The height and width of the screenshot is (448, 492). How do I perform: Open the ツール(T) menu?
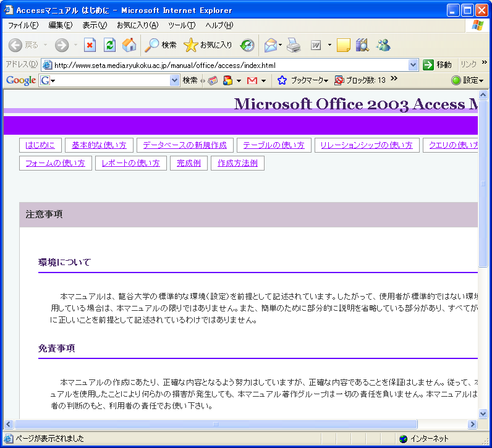click(182, 25)
